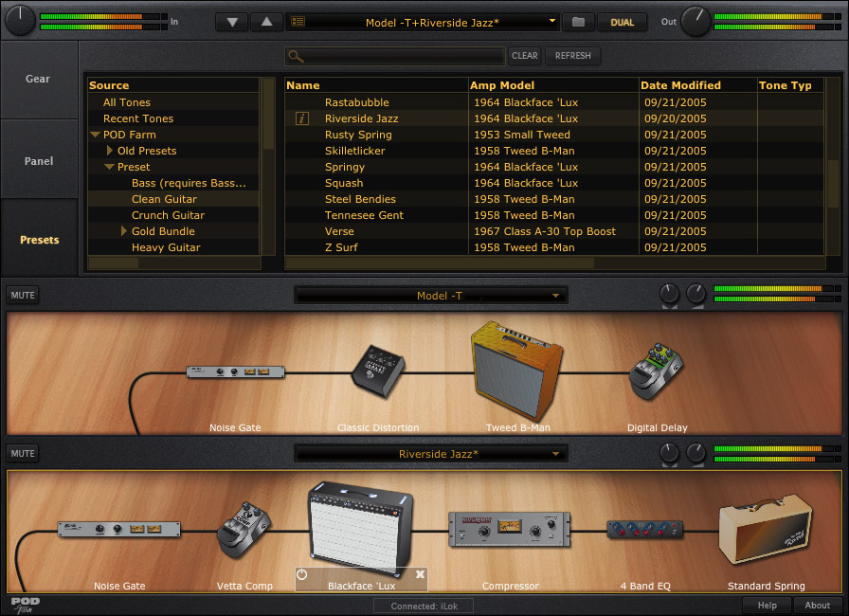Click the REFRESH button

click(573, 56)
